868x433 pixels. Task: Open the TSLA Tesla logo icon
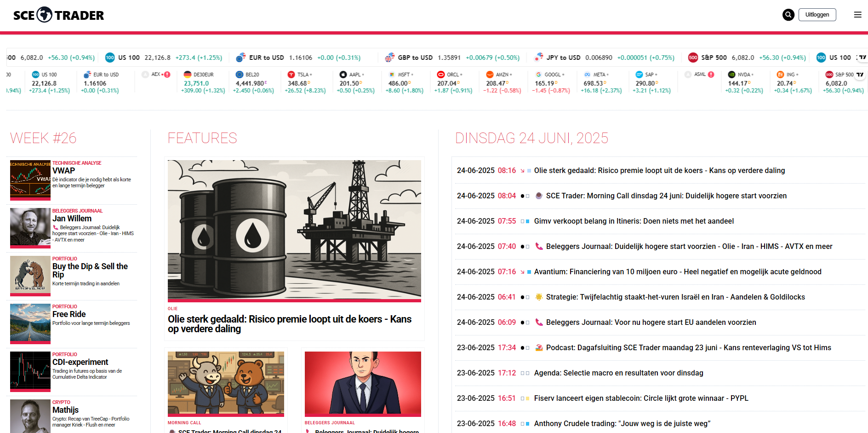(291, 75)
